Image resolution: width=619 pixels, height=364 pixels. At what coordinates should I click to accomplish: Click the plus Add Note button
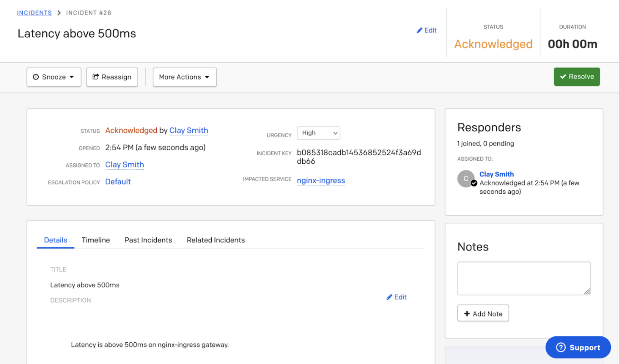[483, 314]
